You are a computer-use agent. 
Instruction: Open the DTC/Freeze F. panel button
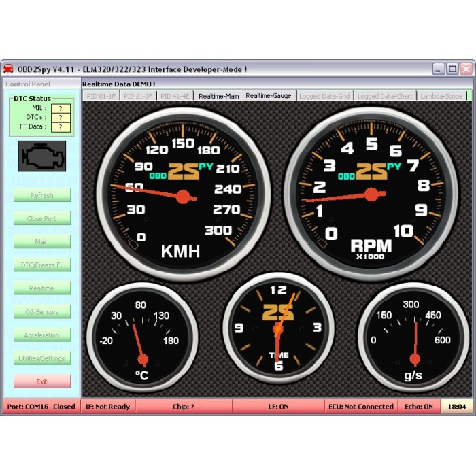tap(42, 265)
